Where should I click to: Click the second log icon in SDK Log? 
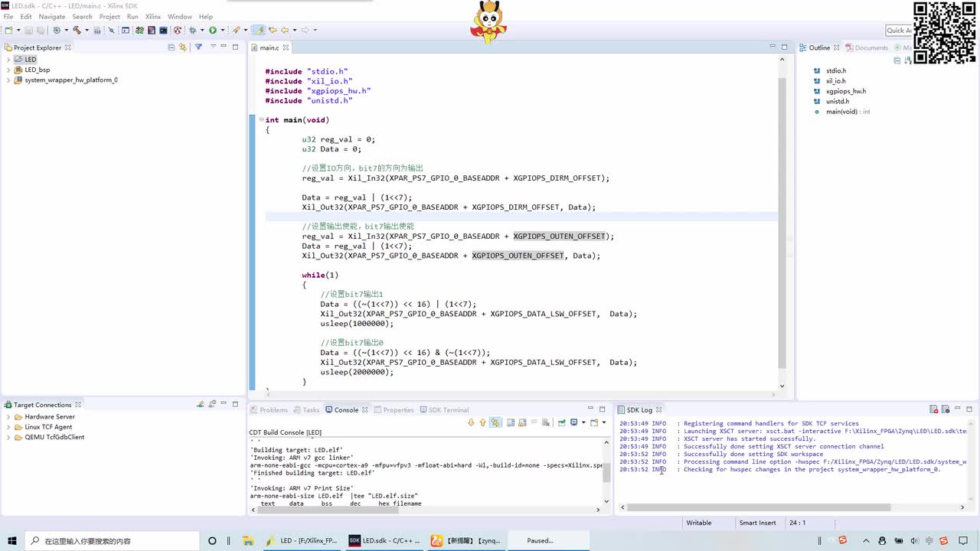[x=946, y=409]
